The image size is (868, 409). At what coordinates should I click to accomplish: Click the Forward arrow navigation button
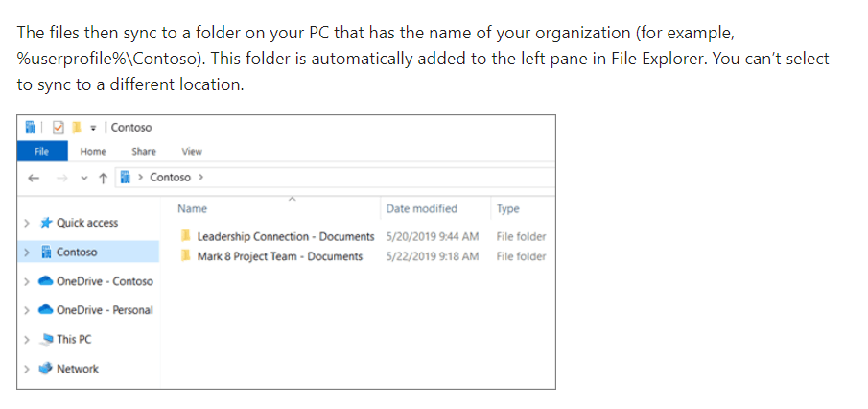[x=62, y=178]
